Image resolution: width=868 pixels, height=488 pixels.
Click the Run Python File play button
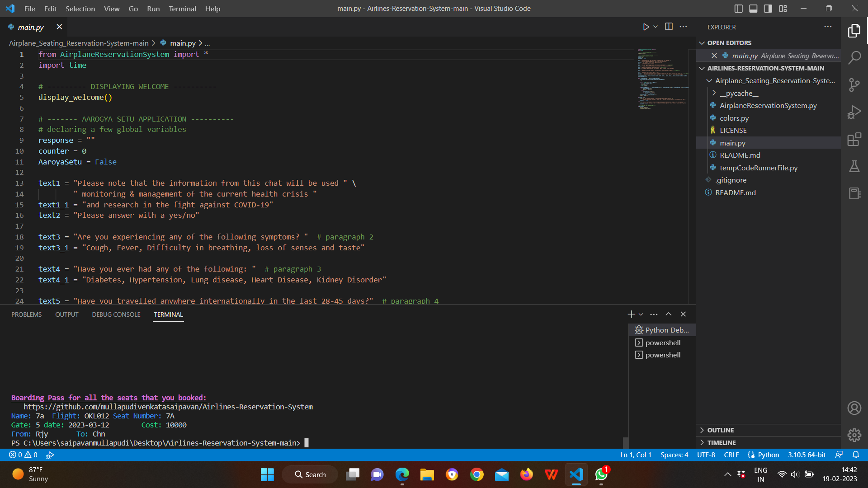click(646, 27)
